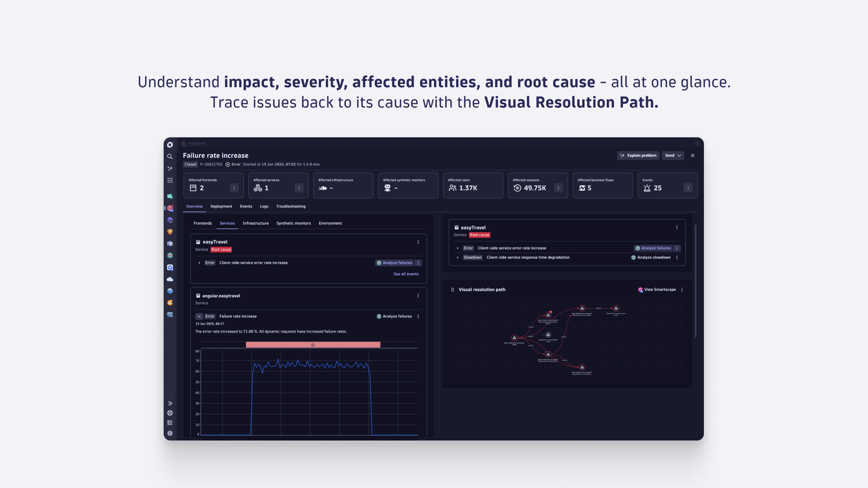868x488 pixels.
Task: Click the app launcher grid icon in sidebar
Action: click(x=170, y=180)
